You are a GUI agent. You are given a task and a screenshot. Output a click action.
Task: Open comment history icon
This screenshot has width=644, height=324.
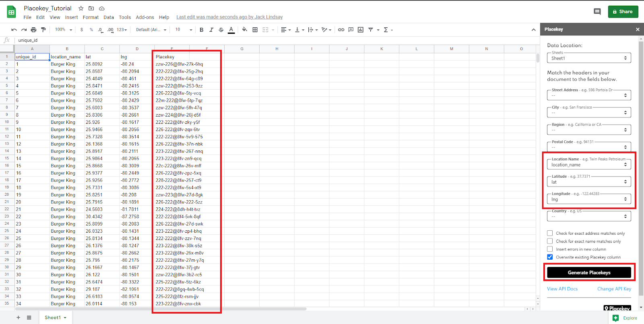click(597, 12)
